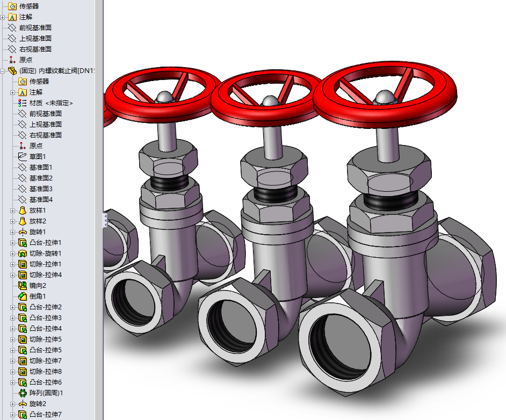
Task: Select the rightmost valve's red handwheel
Action: click(x=385, y=94)
